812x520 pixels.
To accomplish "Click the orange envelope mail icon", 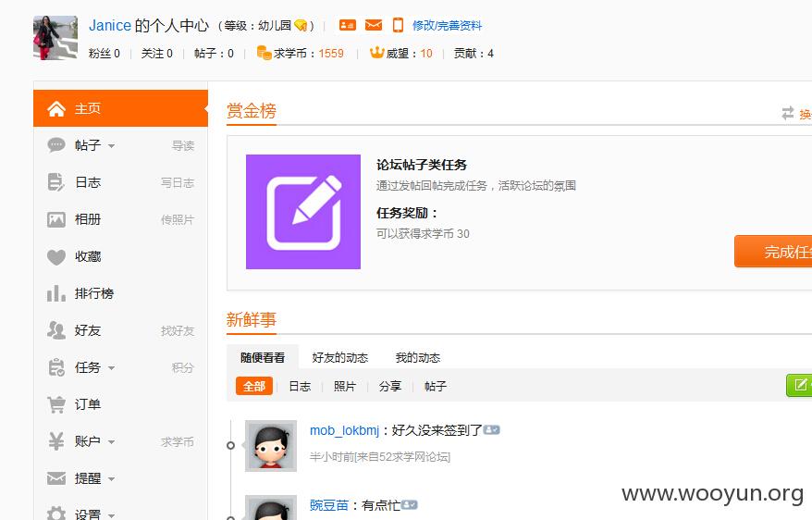I will pos(374,25).
